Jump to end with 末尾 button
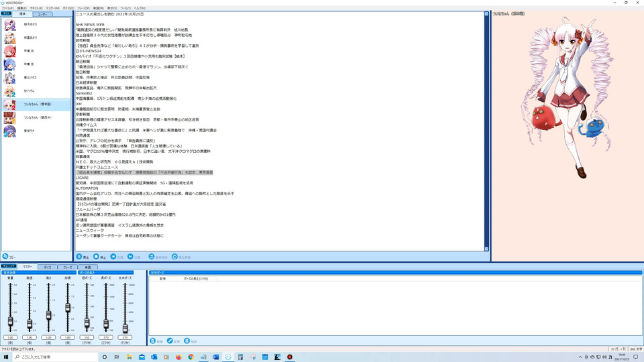 tap(134, 257)
